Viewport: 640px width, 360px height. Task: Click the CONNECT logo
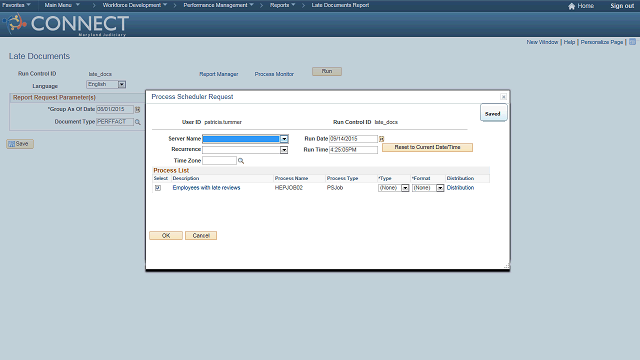[66, 24]
